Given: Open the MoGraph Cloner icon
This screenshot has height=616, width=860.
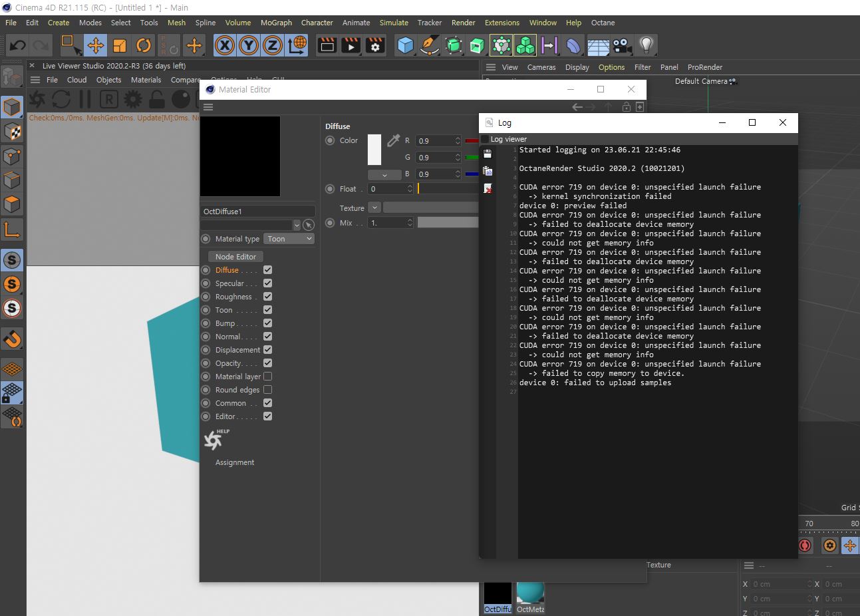Looking at the screenshot, I should pyautogui.click(x=525, y=45).
